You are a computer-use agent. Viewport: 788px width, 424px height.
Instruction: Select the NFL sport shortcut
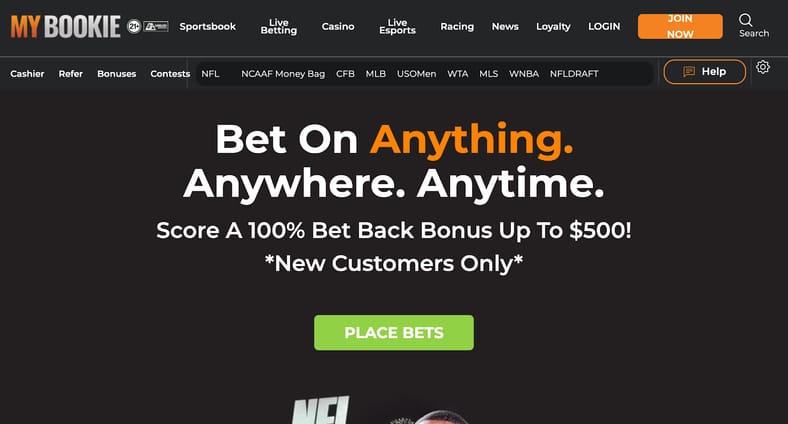[210, 74]
